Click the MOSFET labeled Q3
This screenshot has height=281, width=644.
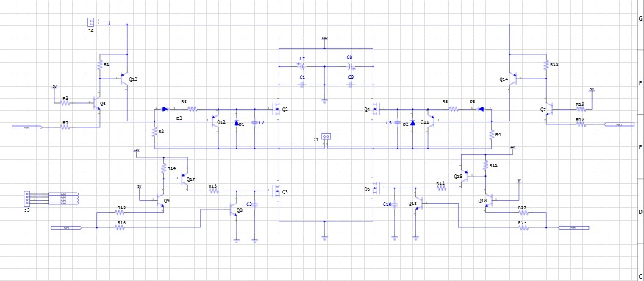pyautogui.click(x=276, y=191)
